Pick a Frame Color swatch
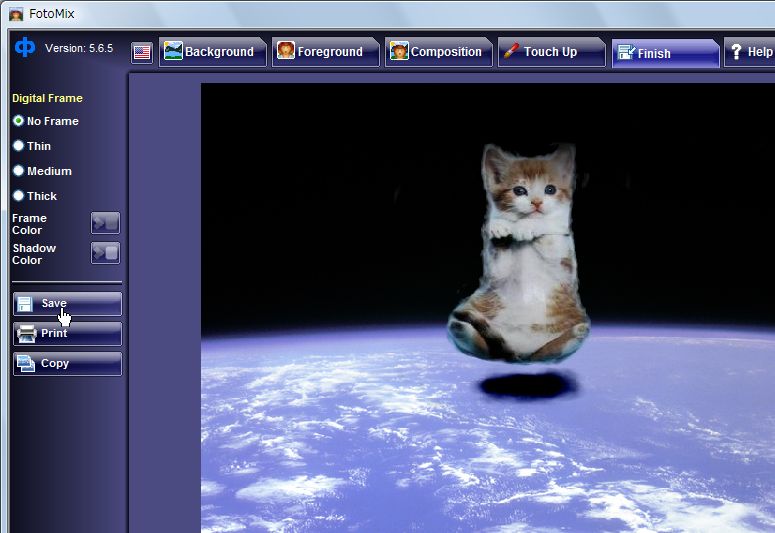The height and width of the screenshot is (533, 775). click(x=105, y=223)
